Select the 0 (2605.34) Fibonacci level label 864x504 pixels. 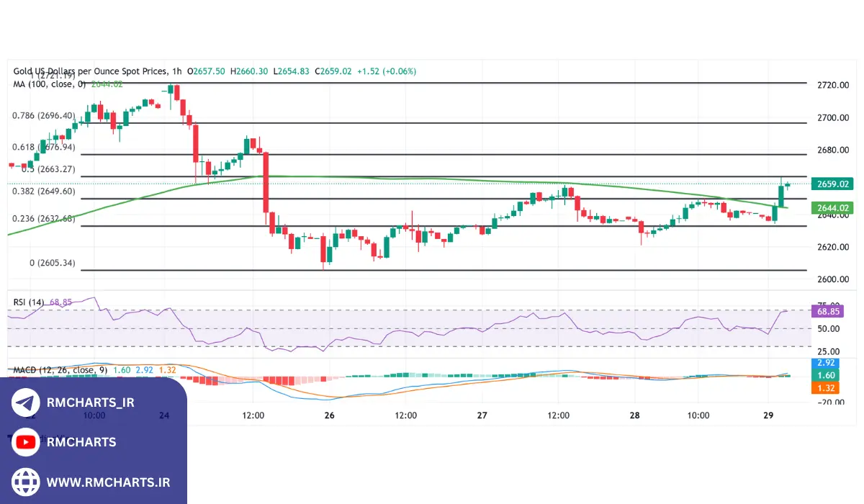tap(52, 264)
